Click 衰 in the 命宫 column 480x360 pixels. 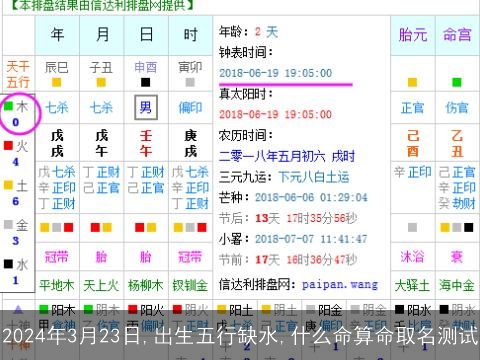click(457, 257)
